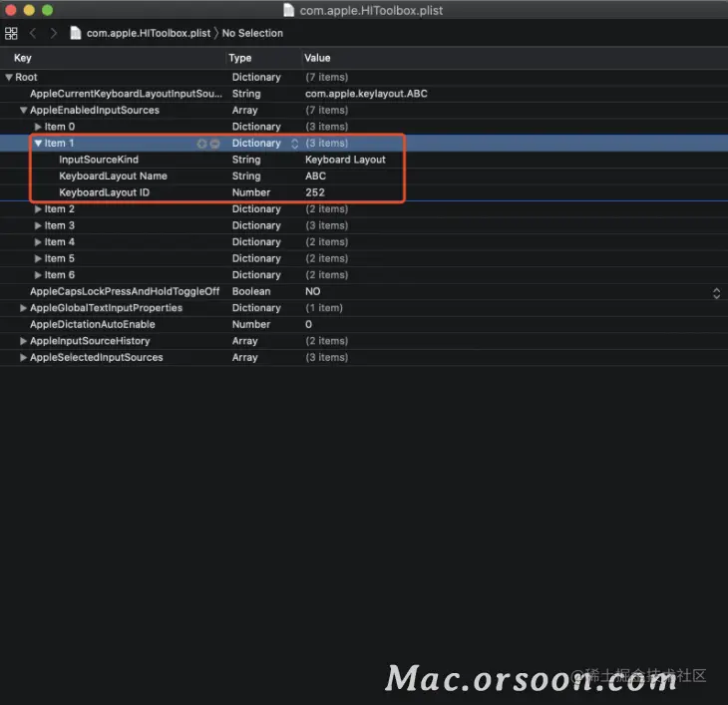Image resolution: width=728 pixels, height=705 pixels.
Task: Select com.apple.HIToolbox.plist in the path bar
Action: coord(149,34)
